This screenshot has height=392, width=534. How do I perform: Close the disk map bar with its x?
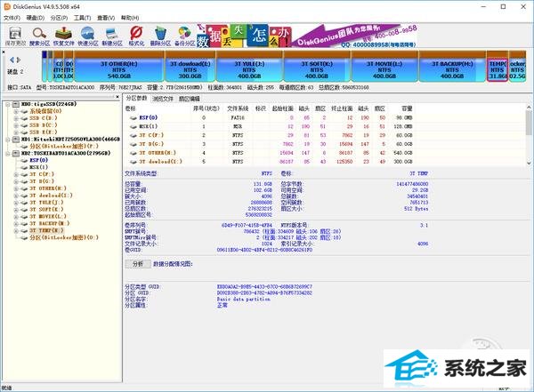(x=4, y=52)
